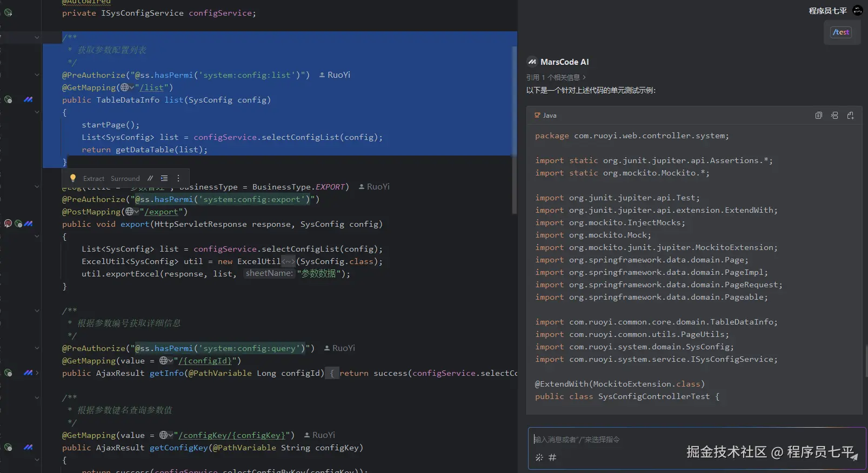Click the MarsCode gutter icon beside the list method
The height and width of the screenshot is (473, 868).
(x=28, y=99)
